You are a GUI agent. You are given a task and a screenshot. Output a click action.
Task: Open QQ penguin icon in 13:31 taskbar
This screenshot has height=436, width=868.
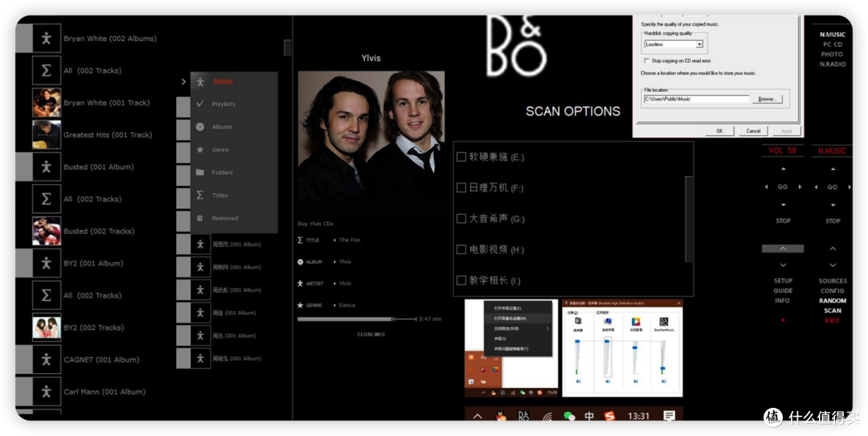click(501, 416)
